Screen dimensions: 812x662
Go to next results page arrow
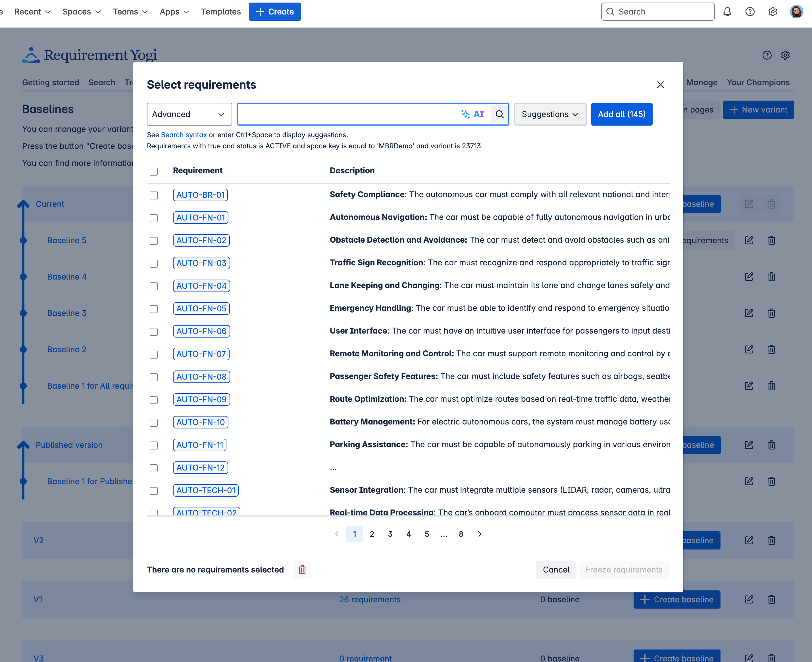480,534
